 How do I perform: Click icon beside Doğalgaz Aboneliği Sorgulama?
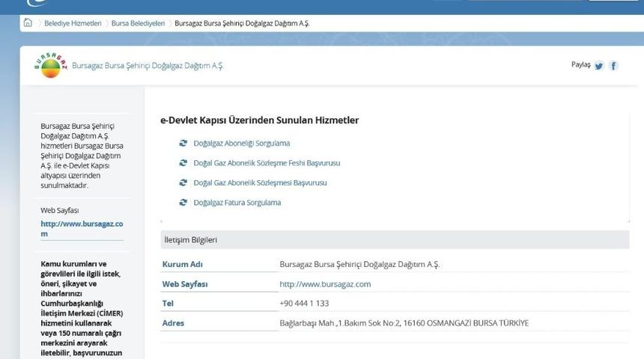(183, 143)
